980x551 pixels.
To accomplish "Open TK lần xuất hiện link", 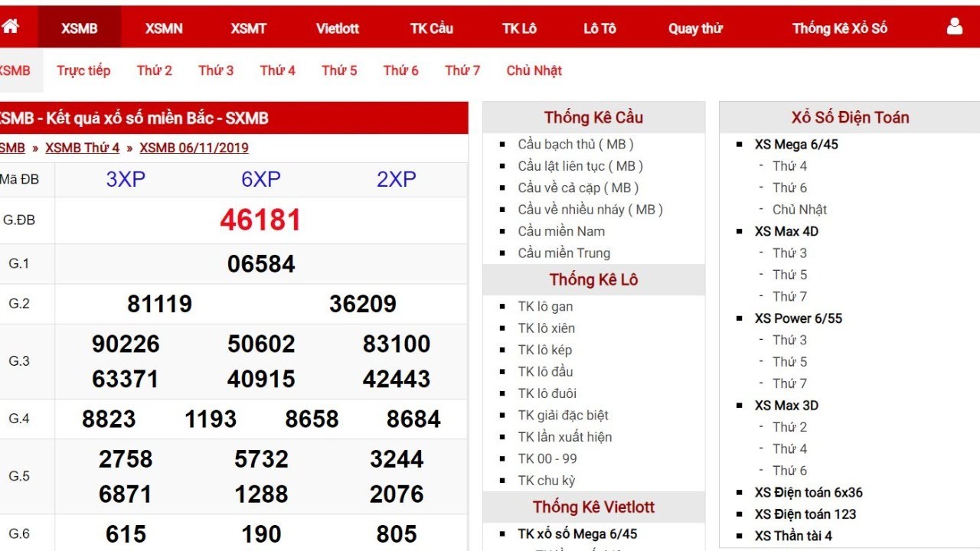I will (565, 437).
